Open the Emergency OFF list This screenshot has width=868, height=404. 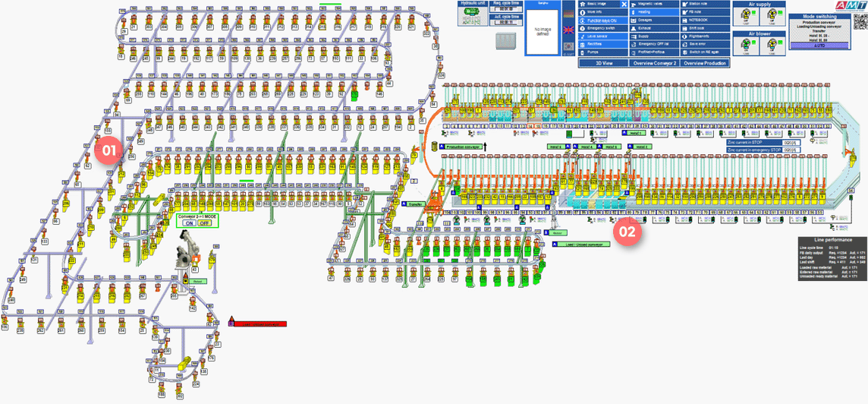pyautogui.click(x=653, y=43)
